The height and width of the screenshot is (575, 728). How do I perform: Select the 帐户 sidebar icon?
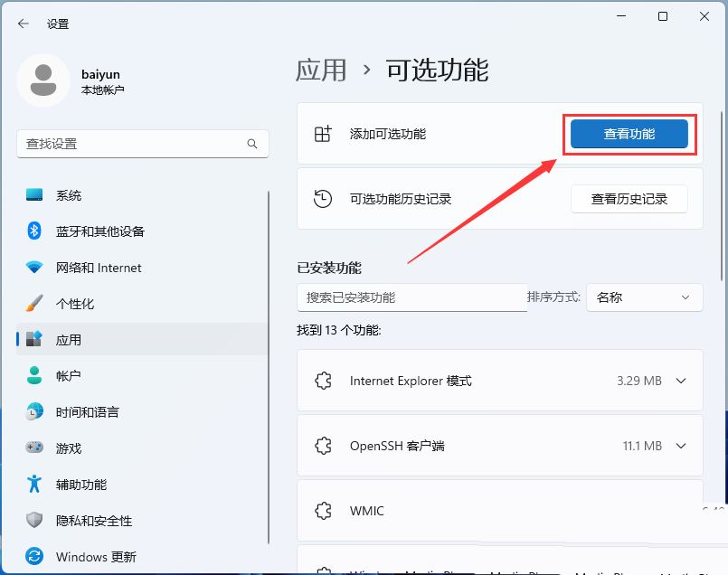(34, 376)
